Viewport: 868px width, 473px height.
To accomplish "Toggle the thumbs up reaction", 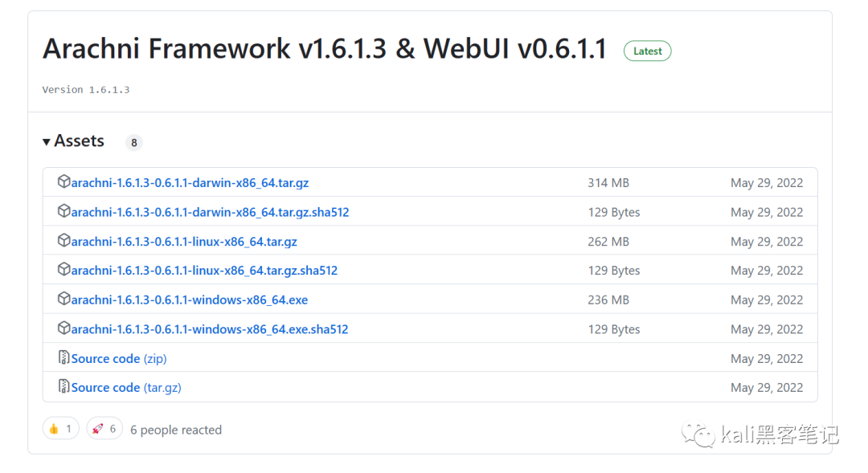I will (x=61, y=429).
